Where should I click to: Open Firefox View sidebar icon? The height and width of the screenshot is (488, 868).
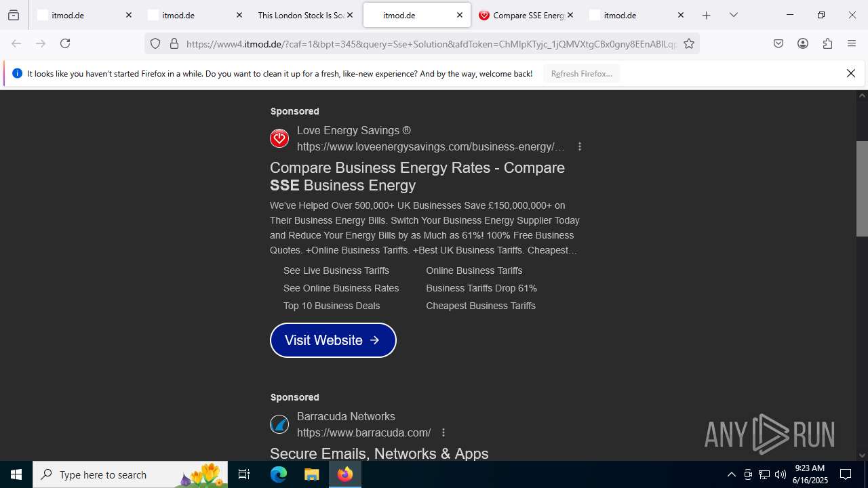tap(14, 15)
